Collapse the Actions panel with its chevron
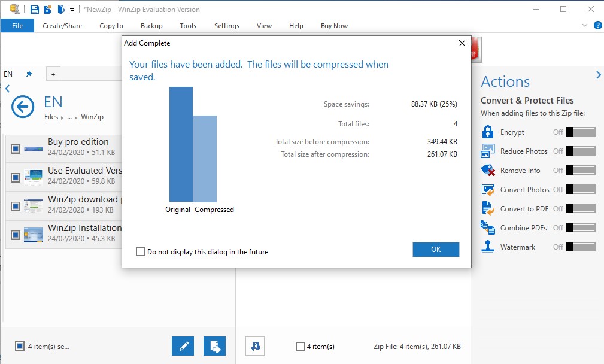This screenshot has width=604, height=364. click(x=598, y=75)
